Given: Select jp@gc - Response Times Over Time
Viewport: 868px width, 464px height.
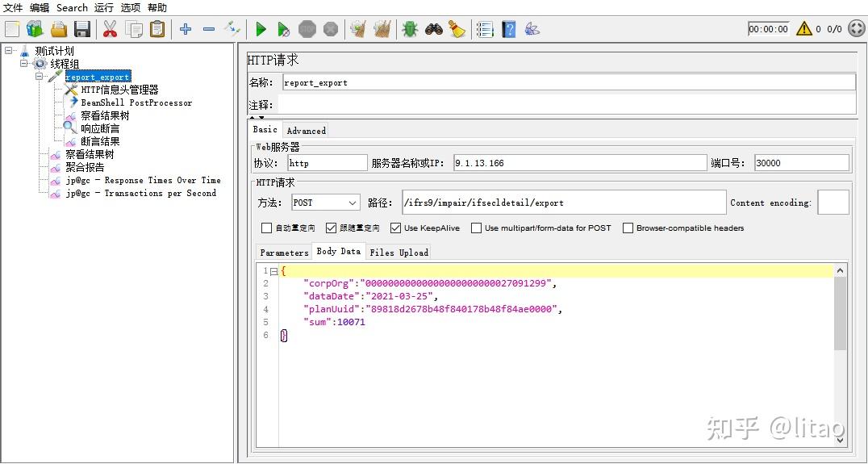Looking at the screenshot, I should click(x=144, y=180).
